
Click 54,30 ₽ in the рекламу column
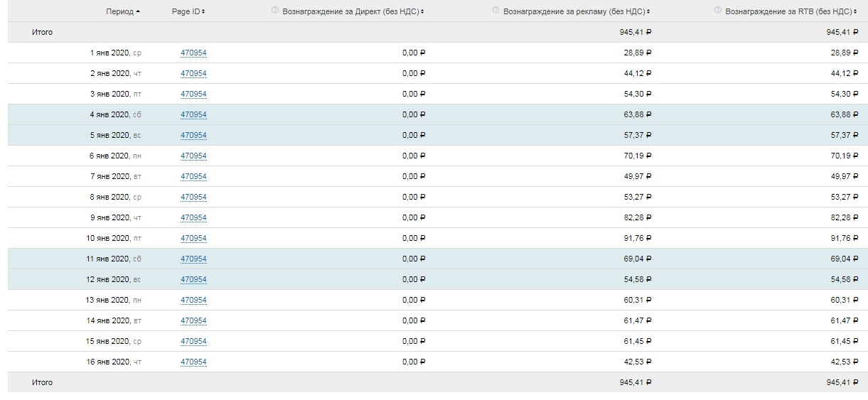tap(638, 94)
